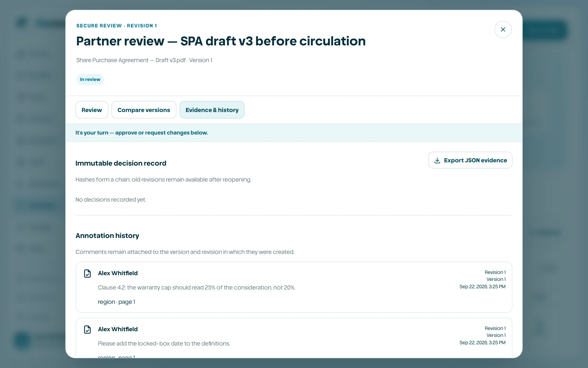The image size is (588, 368).
Task: Click the warranty cap annotation text
Action: [x=197, y=287]
